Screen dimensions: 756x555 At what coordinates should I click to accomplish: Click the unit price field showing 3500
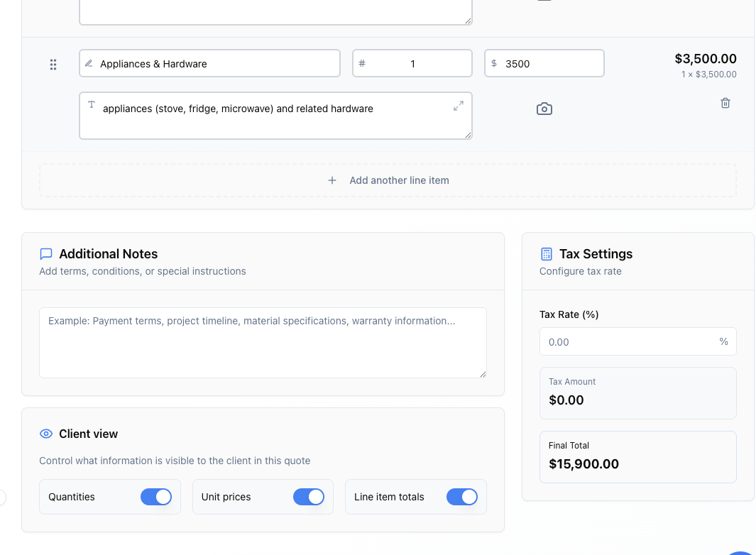point(544,63)
